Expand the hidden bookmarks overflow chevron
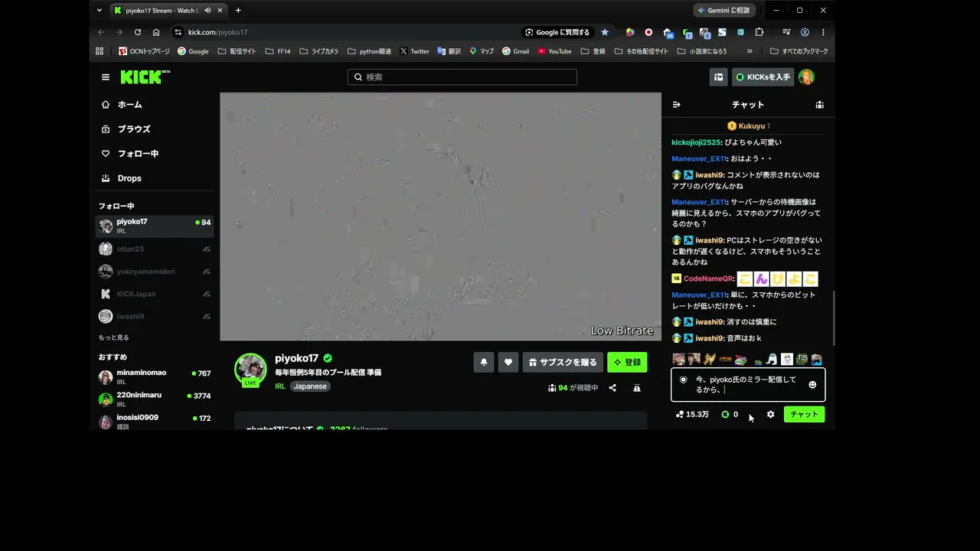The height and width of the screenshot is (551, 980). (x=750, y=51)
